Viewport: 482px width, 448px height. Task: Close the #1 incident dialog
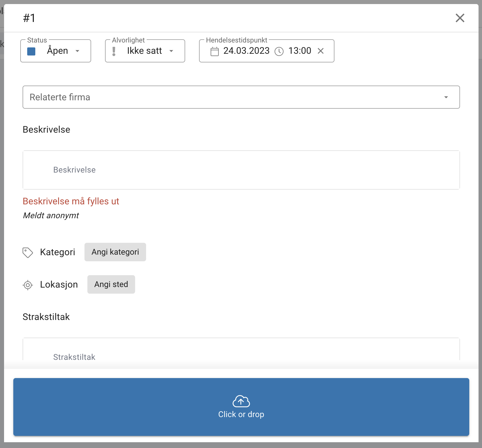pos(460,18)
